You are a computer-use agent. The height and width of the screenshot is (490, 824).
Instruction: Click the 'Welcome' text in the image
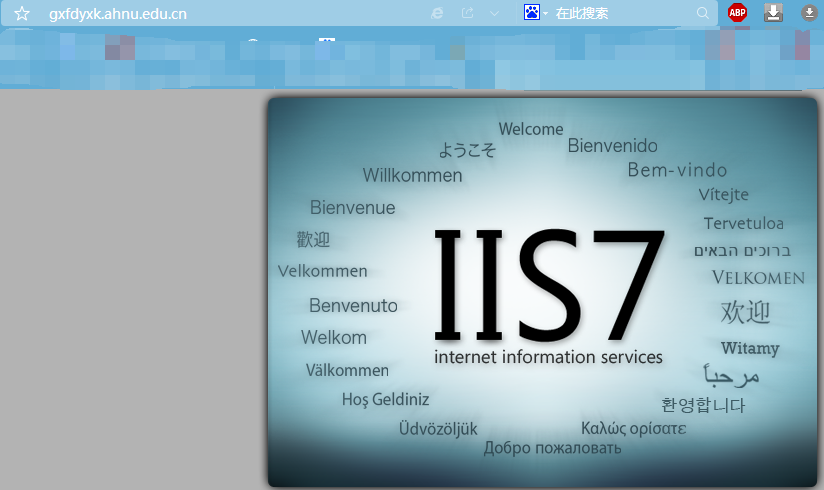pyautogui.click(x=531, y=129)
